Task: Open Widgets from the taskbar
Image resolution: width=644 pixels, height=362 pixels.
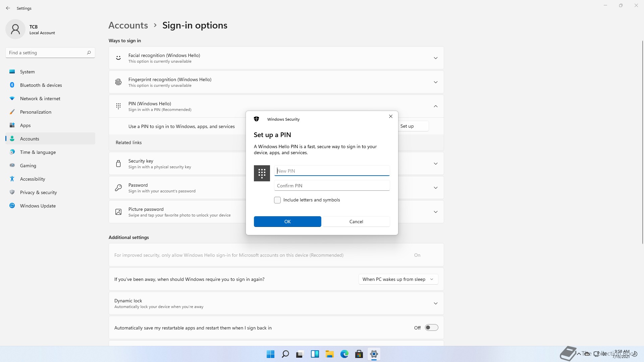Action: [x=315, y=354]
